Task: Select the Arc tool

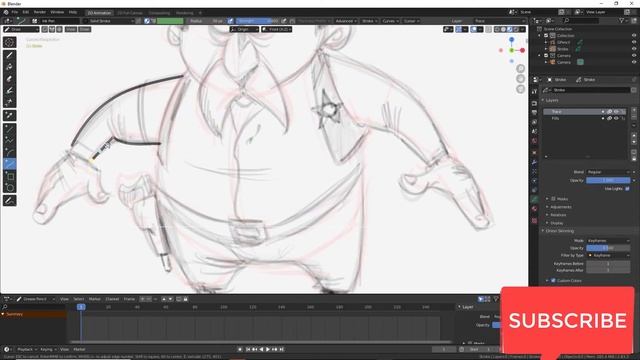Action: pyautogui.click(x=9, y=152)
